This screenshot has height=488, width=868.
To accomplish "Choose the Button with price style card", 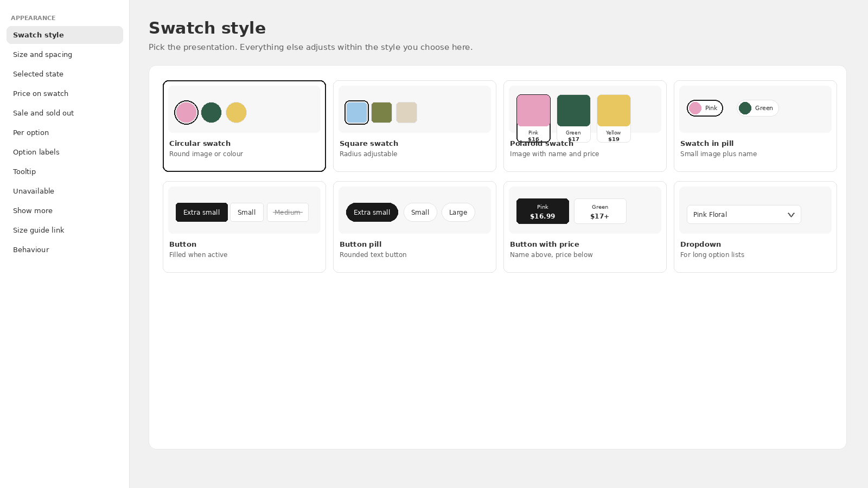I will click(585, 227).
